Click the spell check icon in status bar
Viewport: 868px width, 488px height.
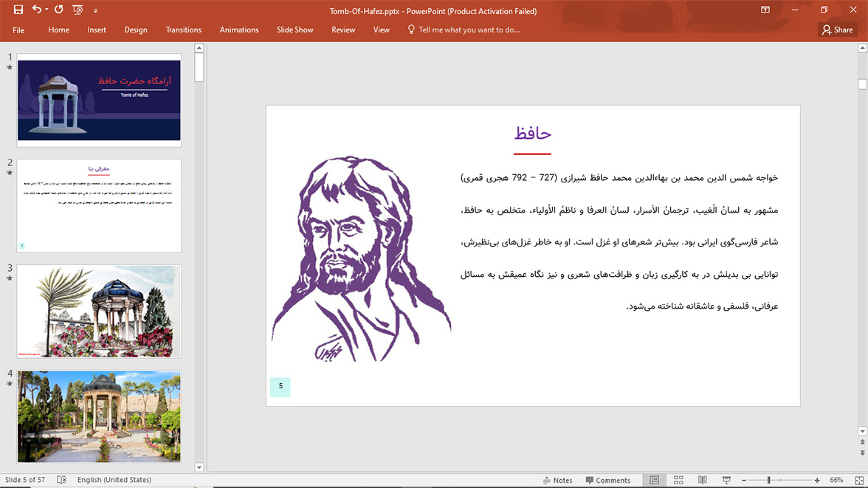(62, 480)
